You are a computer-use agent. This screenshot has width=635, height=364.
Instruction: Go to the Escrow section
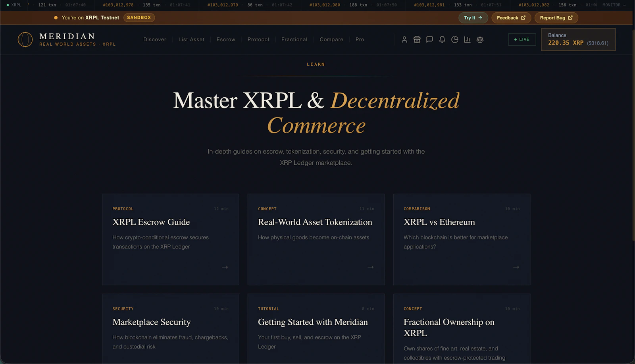tap(226, 40)
